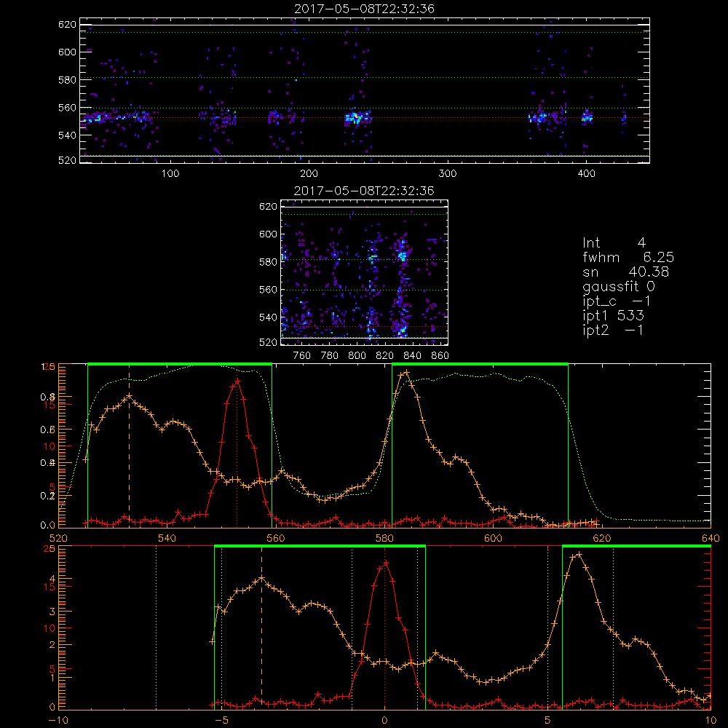
Task: Click x-axis tick 800 of middle image
Action: (x=357, y=356)
